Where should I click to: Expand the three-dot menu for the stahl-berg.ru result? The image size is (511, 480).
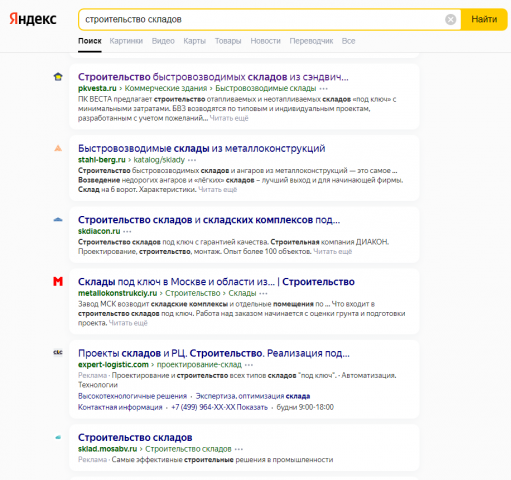pos(192,160)
